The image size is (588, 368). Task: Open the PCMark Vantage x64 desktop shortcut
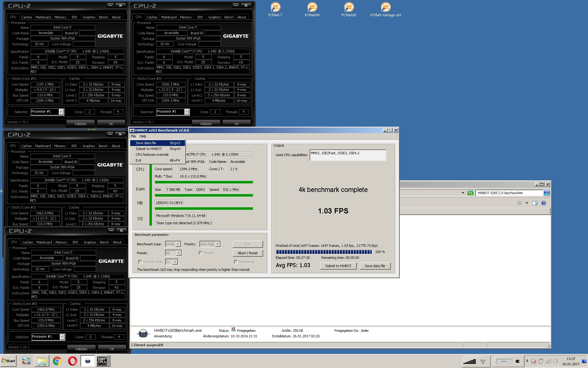pos(385,9)
